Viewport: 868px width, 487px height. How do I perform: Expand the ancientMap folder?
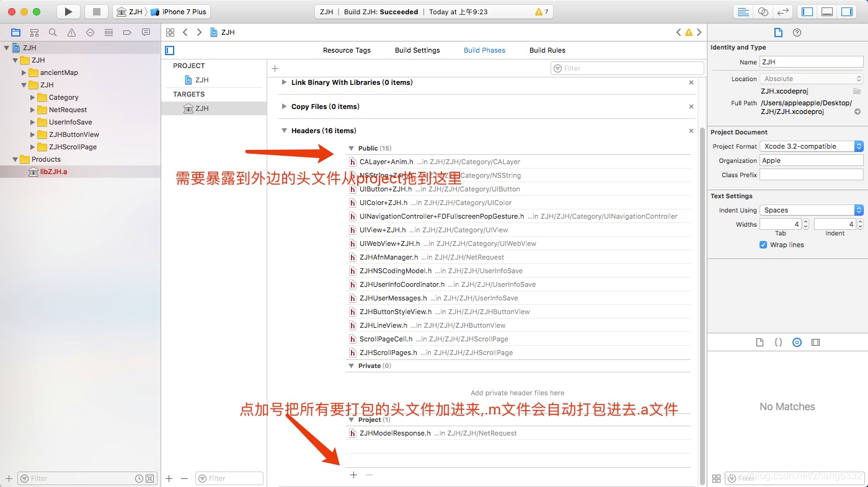click(x=24, y=72)
